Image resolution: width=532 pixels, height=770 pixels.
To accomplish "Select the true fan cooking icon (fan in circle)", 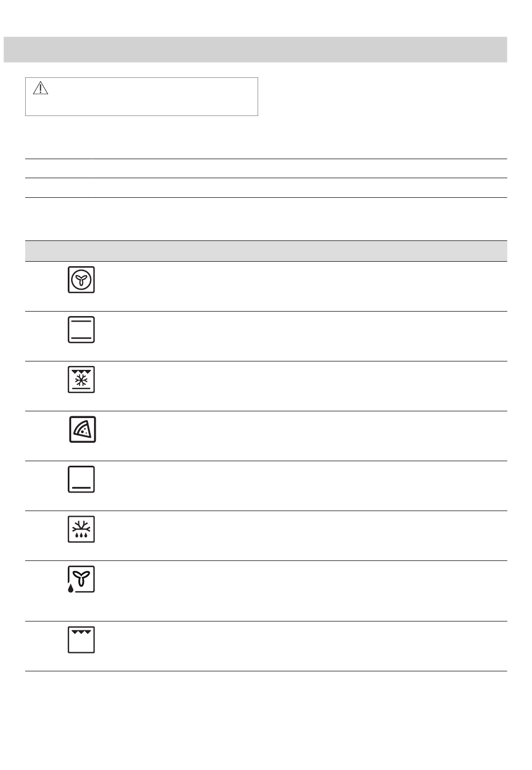I will click(81, 280).
